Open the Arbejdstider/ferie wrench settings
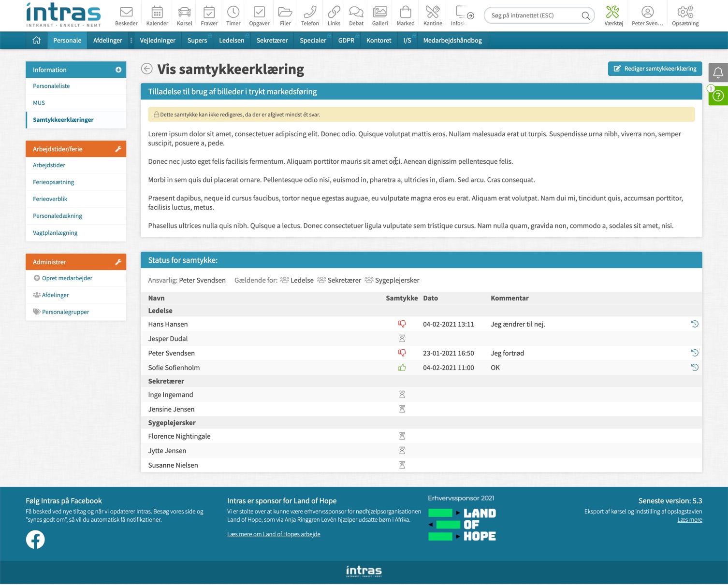The image size is (728, 585). pos(118,149)
